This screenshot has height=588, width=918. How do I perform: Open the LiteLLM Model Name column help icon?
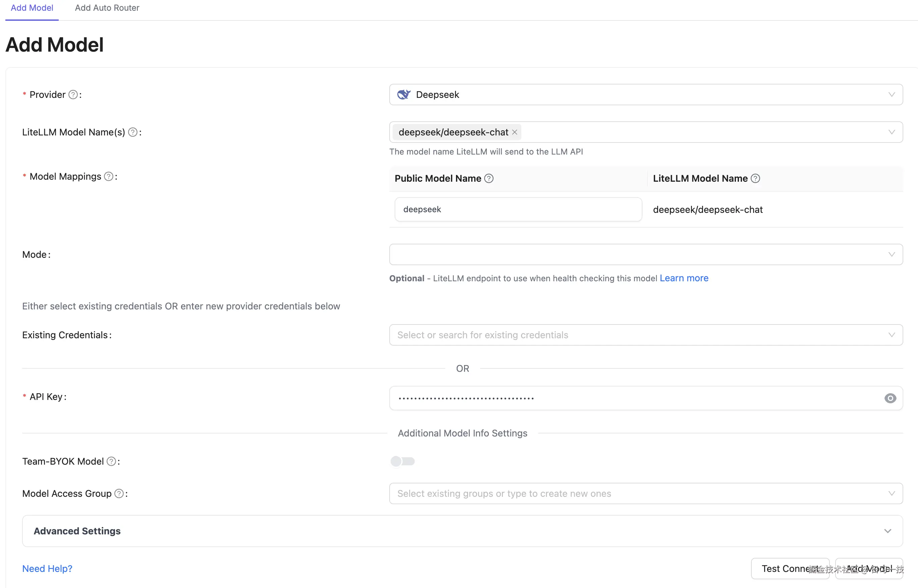click(x=755, y=178)
